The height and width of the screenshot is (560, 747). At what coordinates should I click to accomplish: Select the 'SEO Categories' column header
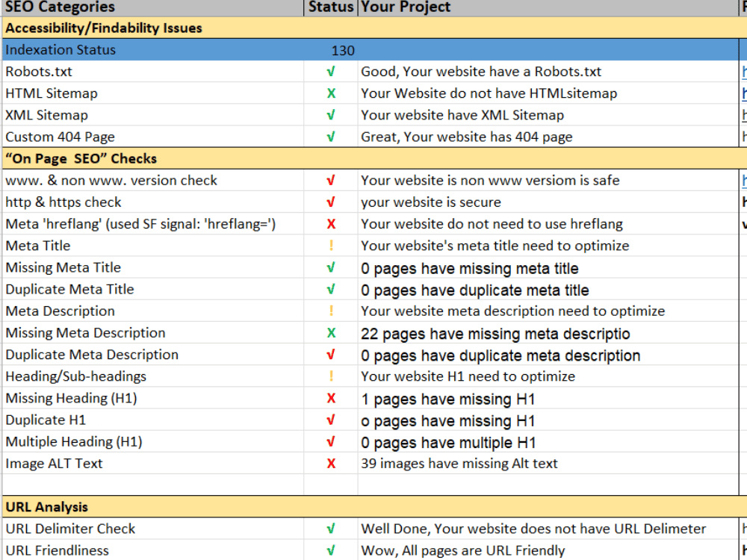[153, 7]
